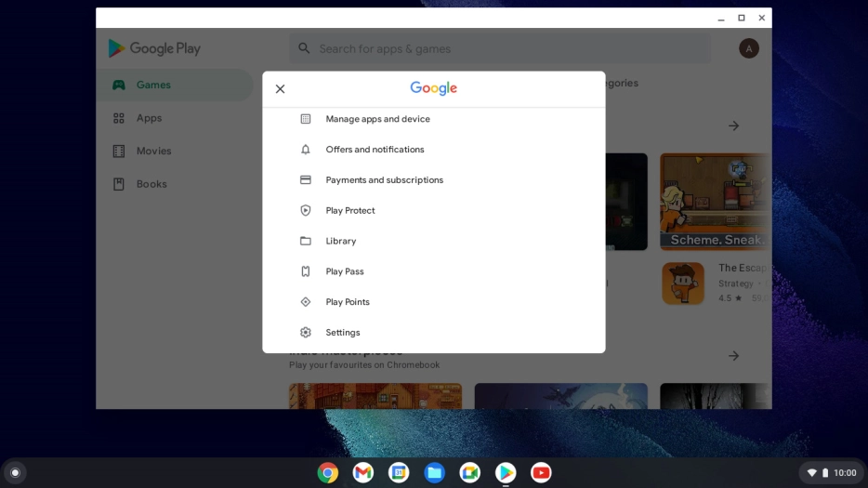Click the search magnifier icon
Viewport: 868px width, 488px height.
(x=304, y=48)
